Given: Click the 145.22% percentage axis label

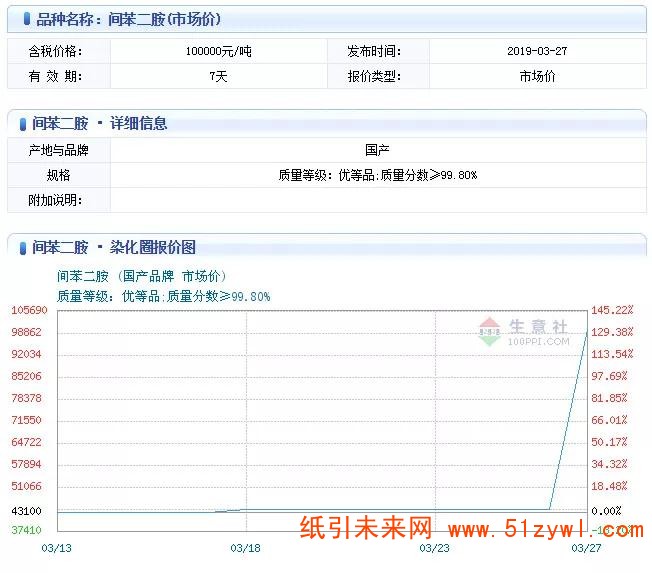Looking at the screenshot, I should click(612, 310).
